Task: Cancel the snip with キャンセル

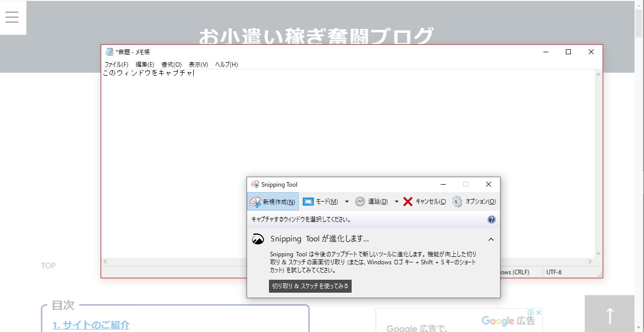Action: click(x=424, y=202)
